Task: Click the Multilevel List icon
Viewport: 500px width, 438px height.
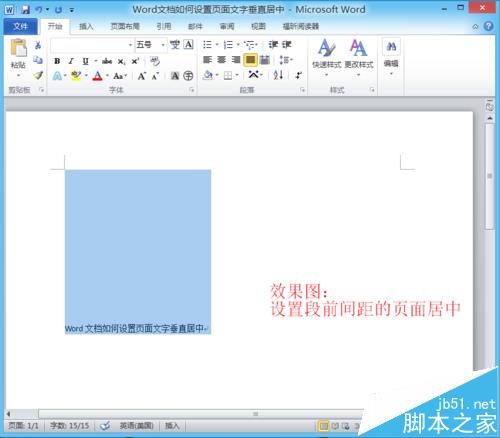Action: pos(249,45)
